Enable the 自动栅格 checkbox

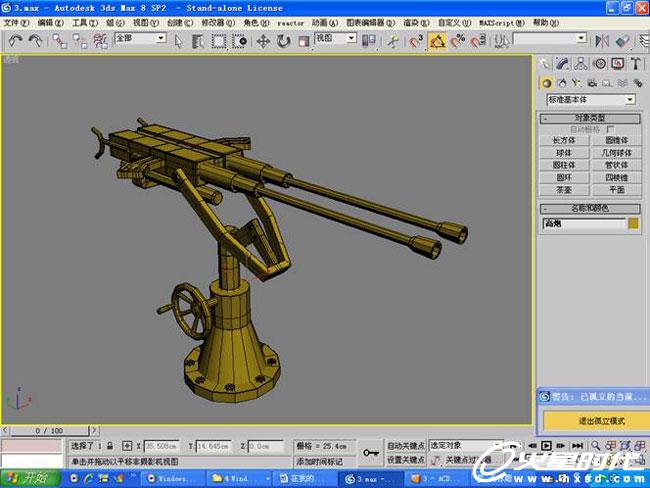pos(611,129)
